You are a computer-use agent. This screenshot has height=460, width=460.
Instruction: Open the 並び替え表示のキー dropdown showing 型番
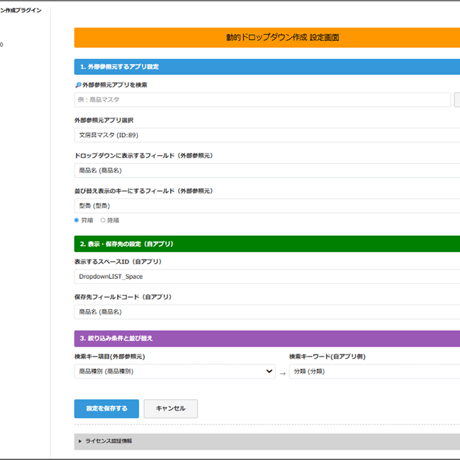coord(267,206)
